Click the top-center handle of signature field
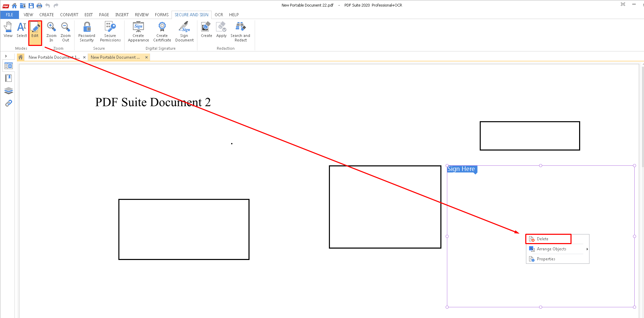The height and width of the screenshot is (318, 644). point(541,166)
